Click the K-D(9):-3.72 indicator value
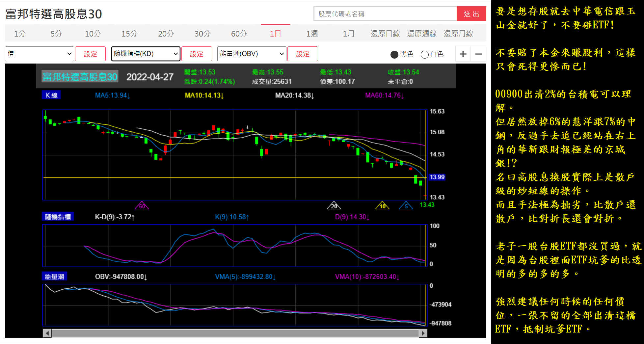This screenshot has width=644, height=344. (x=115, y=217)
